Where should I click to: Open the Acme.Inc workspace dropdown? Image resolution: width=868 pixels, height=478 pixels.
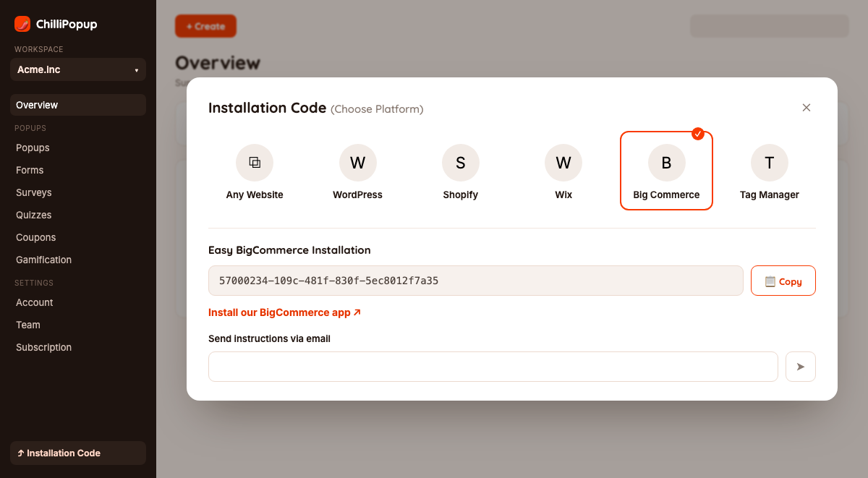coord(78,69)
